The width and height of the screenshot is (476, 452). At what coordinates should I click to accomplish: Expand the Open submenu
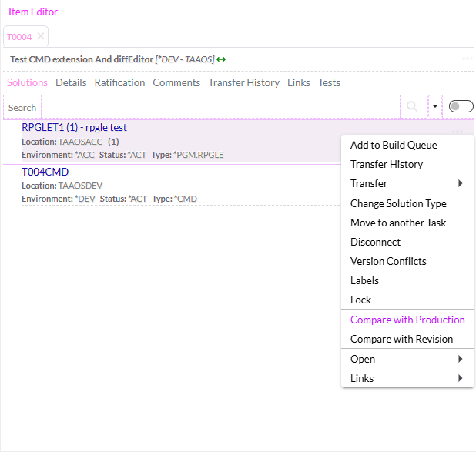coord(407,359)
